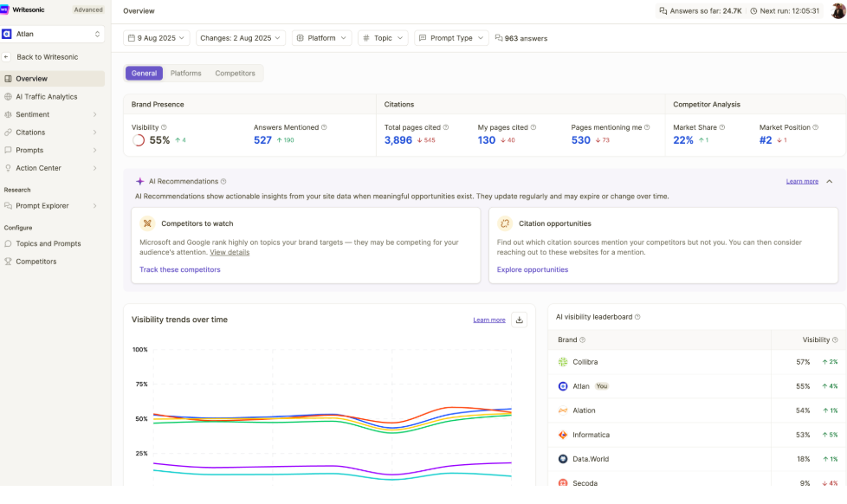The image size is (847, 504).
Task: Click the Atlan brand icon in selector
Action: click(x=6, y=34)
